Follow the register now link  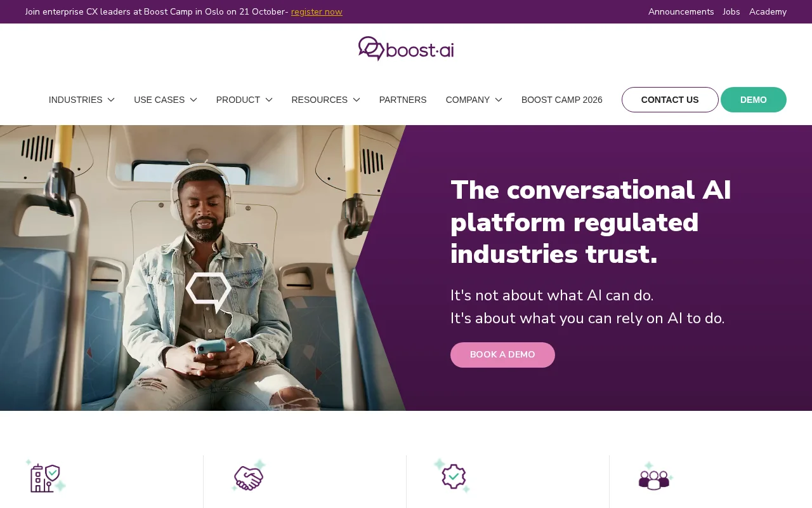pyautogui.click(x=317, y=11)
